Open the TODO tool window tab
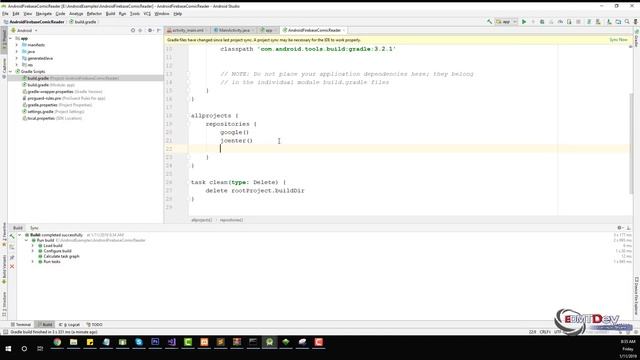This screenshot has width=640, height=360. (x=94, y=324)
